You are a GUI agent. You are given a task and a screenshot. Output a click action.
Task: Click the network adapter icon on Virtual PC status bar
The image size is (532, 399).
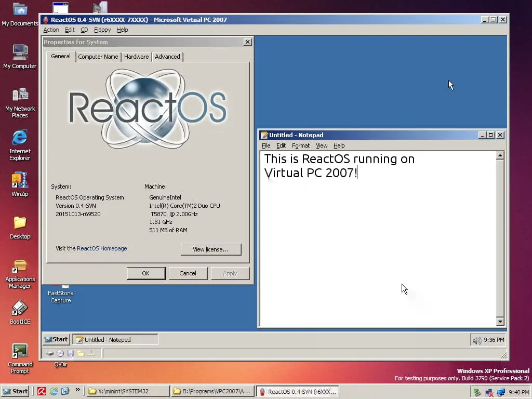(92, 354)
